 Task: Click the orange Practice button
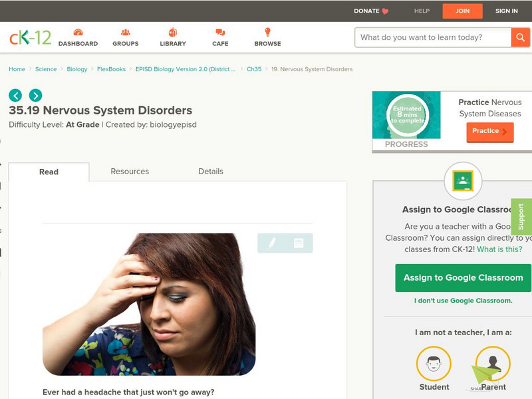pyautogui.click(x=489, y=132)
